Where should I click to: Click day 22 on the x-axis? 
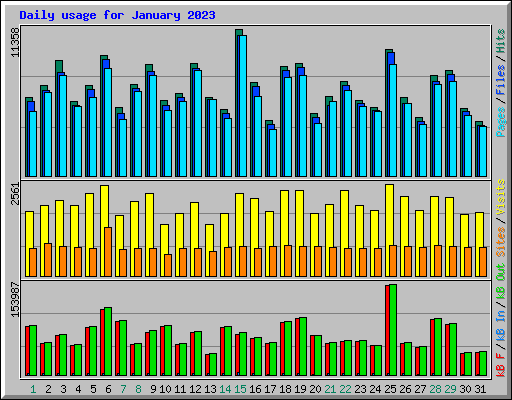(x=345, y=389)
